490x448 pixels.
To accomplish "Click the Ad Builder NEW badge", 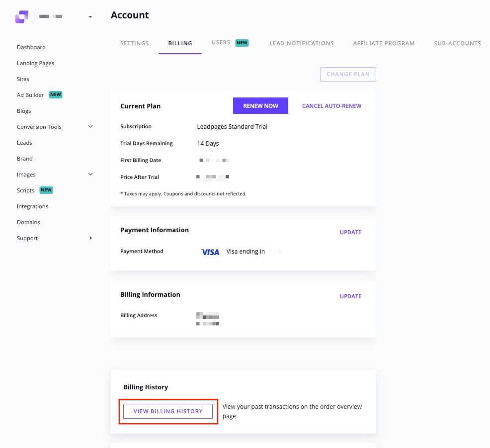I will 55,94.
